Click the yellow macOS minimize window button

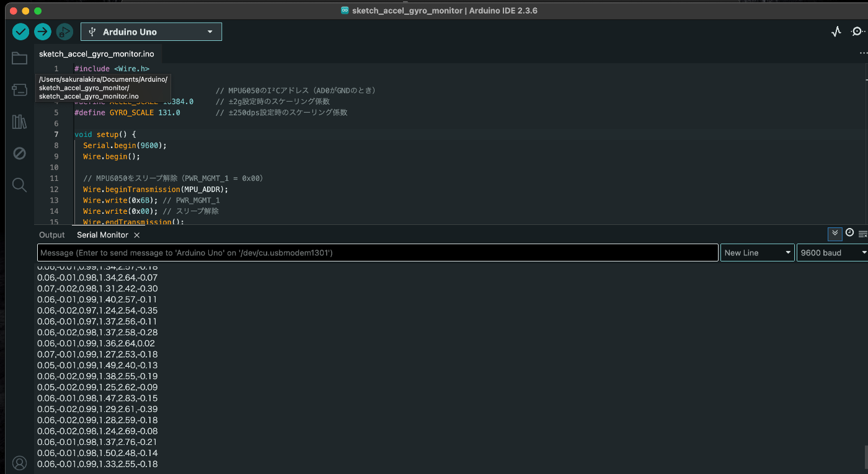coord(25,11)
